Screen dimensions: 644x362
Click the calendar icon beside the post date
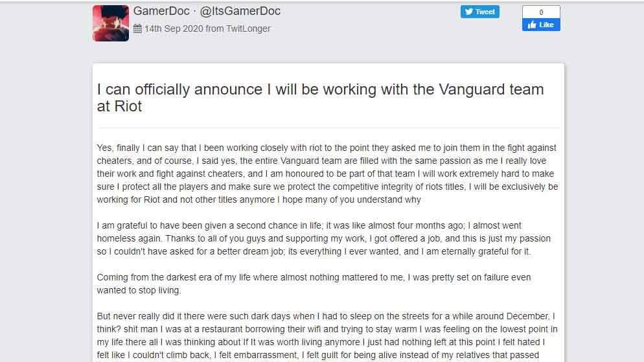pyautogui.click(x=137, y=28)
